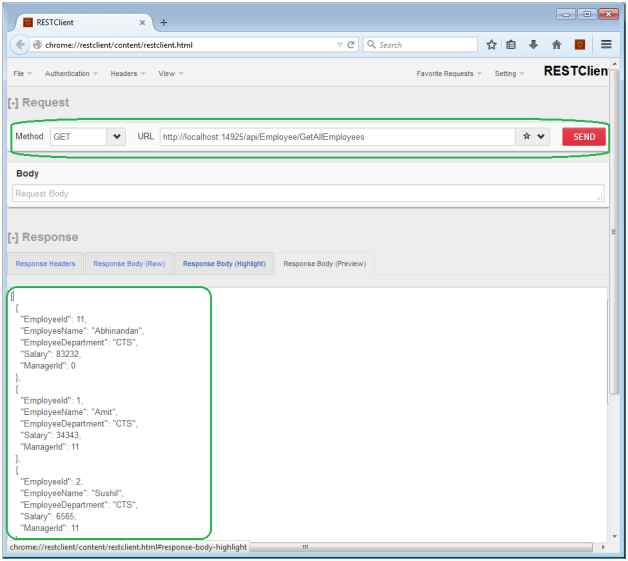The height and width of the screenshot is (561, 628).
Task: Open Favorite Requests menu
Action: tap(449, 74)
